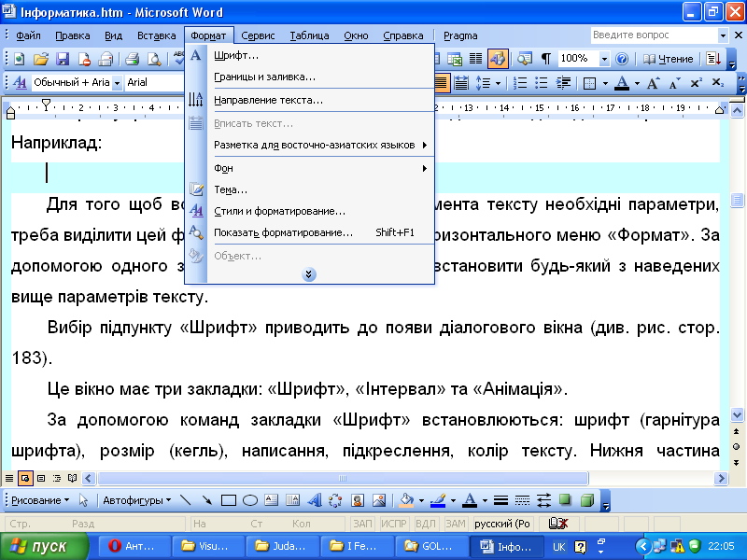Open the Рисование drawing menu
Viewport: 747px width, 560px height.
coord(40,500)
